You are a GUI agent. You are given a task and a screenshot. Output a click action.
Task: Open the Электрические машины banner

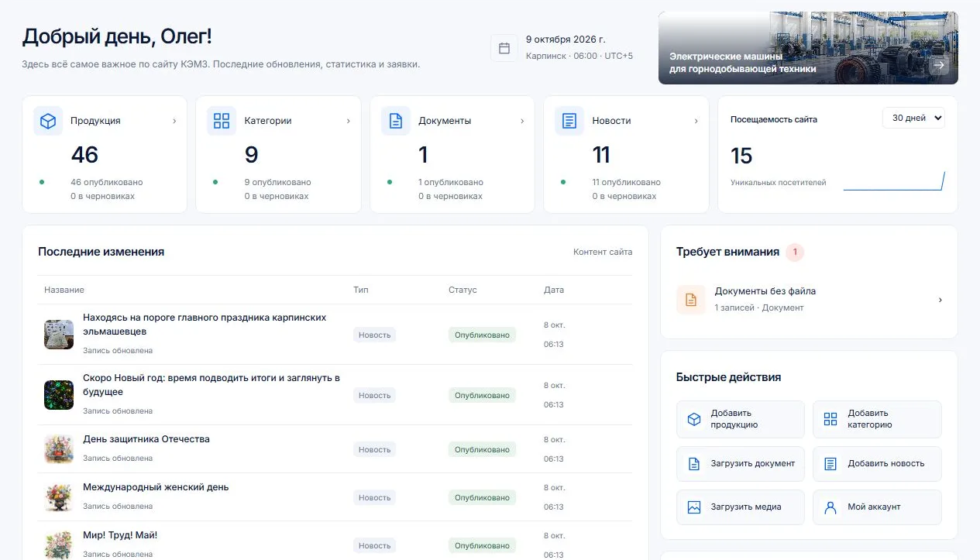(x=808, y=48)
